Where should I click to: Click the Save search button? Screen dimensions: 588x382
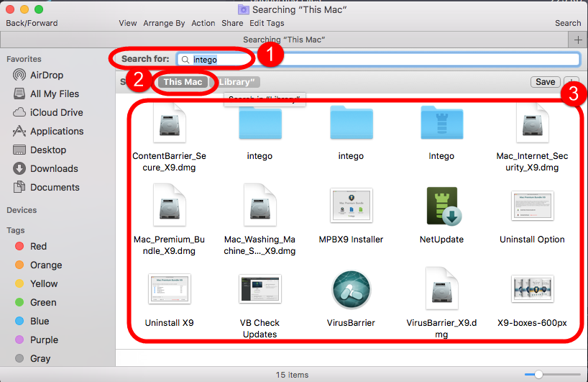[545, 82]
